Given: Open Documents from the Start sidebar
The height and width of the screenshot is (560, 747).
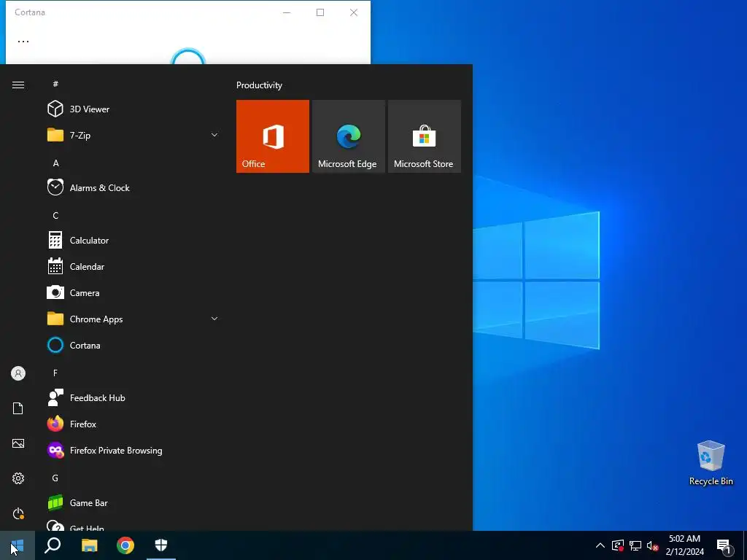Looking at the screenshot, I should click(x=18, y=408).
